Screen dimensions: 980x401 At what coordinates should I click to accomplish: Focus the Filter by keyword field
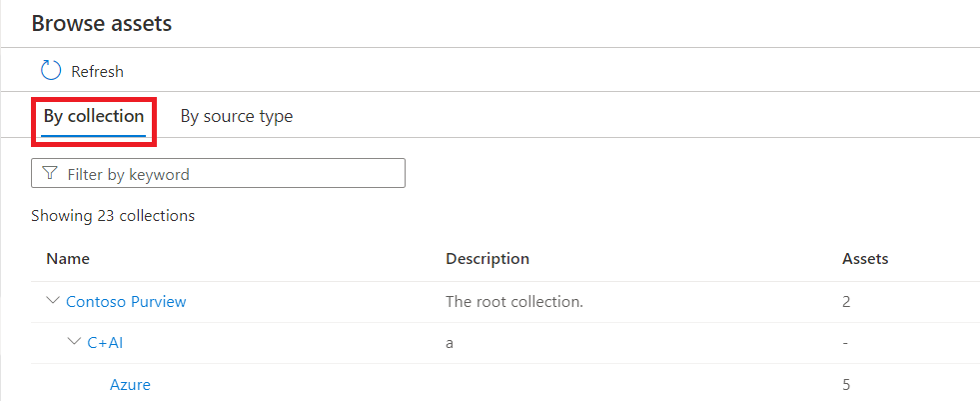coord(230,174)
